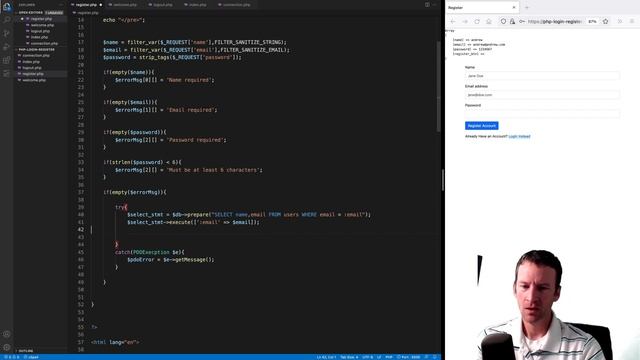Click the Email address input field
This screenshot has height=360, width=640.
tap(542, 95)
